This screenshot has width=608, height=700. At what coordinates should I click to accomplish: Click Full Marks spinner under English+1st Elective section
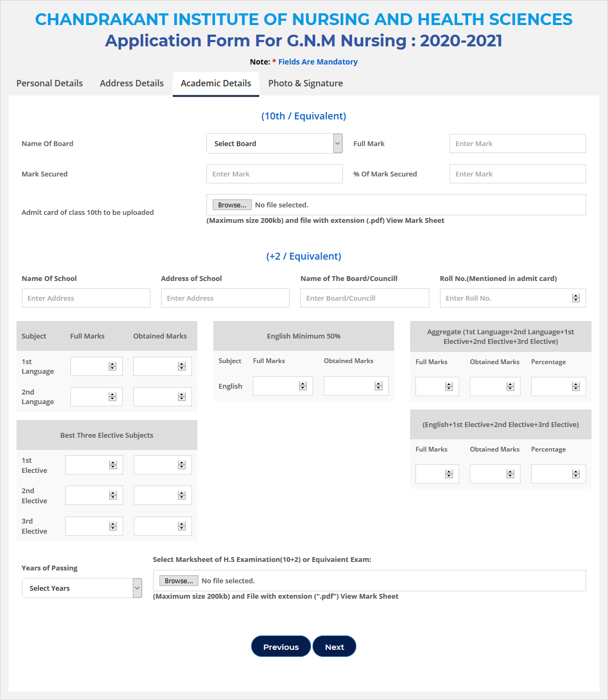[x=449, y=474]
